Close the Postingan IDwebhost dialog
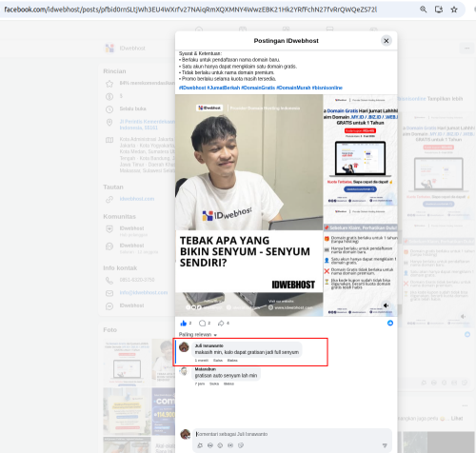The width and height of the screenshot is (476, 453). coord(387,41)
